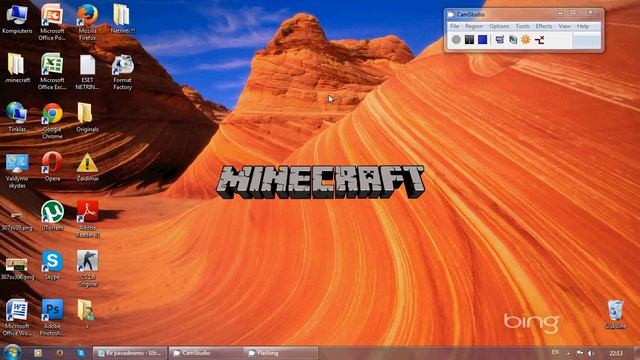Viewport: 640px width, 360px height.
Task: Click the pinned Firefox taskbar icon
Action: pyautogui.click(x=60, y=353)
